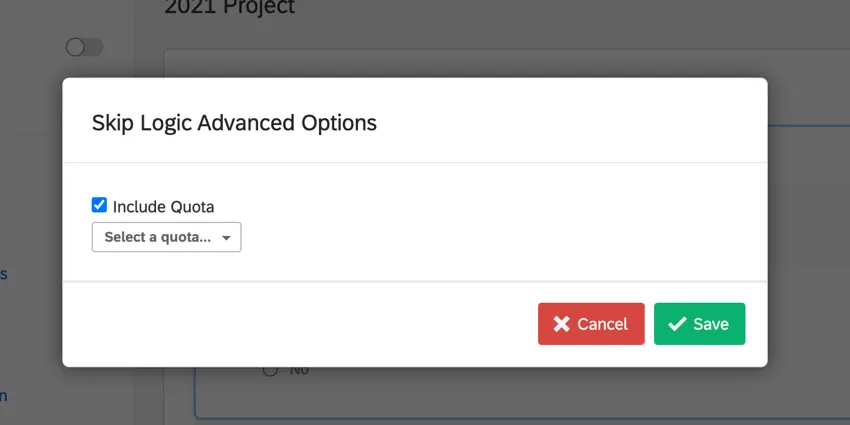Image resolution: width=850 pixels, height=425 pixels.
Task: Click the dialog footer left of Cancel
Action: [300, 324]
